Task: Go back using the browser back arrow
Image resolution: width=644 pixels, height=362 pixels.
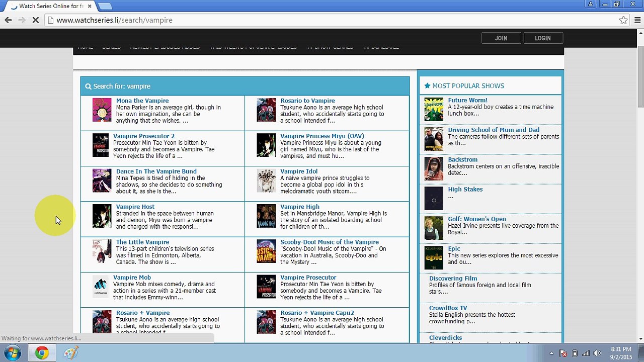Action: click(x=8, y=20)
